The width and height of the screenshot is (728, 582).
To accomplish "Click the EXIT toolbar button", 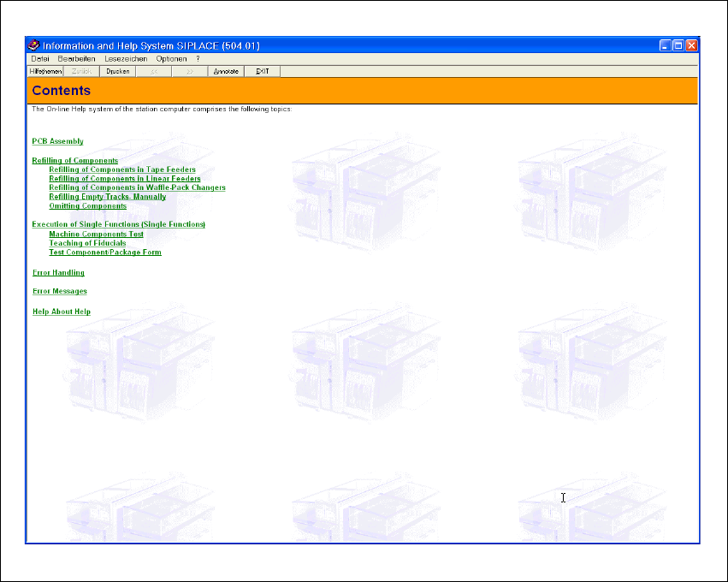I will tap(263, 71).
